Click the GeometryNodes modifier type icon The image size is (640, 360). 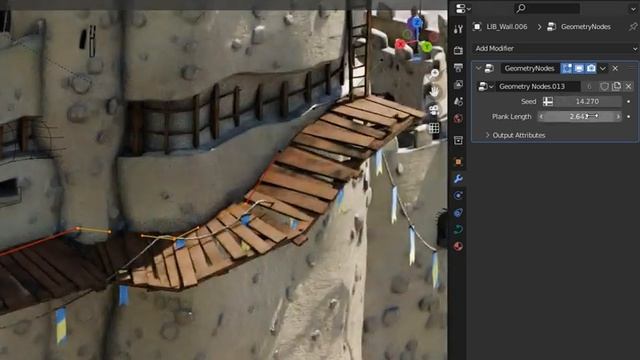tap(489, 68)
